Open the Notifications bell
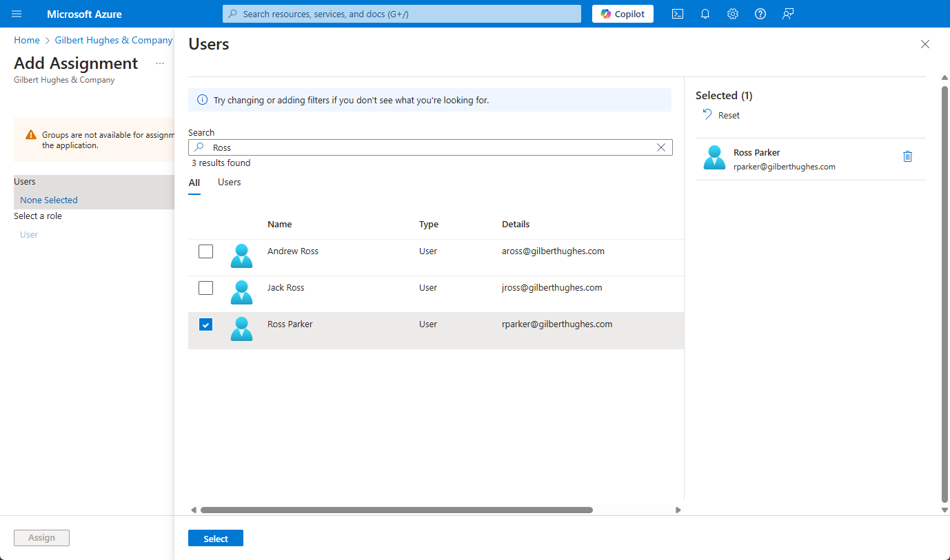Viewport: 950px width, 560px height. coord(705,14)
